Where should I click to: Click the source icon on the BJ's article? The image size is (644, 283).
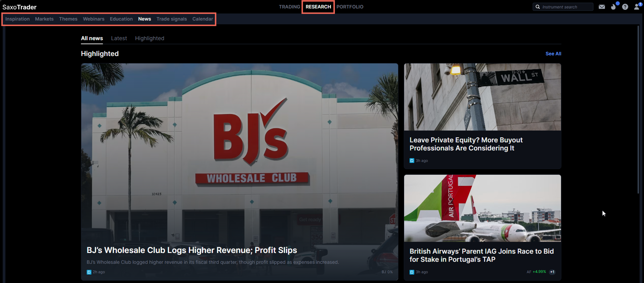89,272
